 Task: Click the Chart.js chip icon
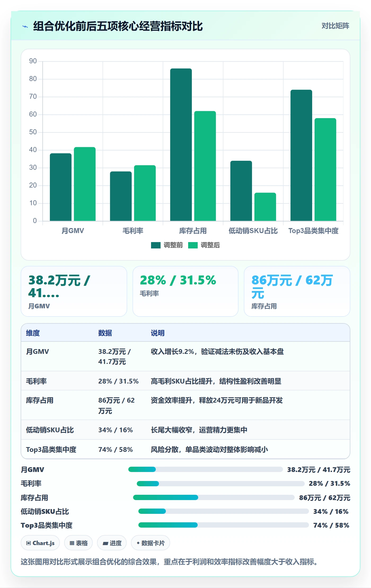tap(28, 543)
